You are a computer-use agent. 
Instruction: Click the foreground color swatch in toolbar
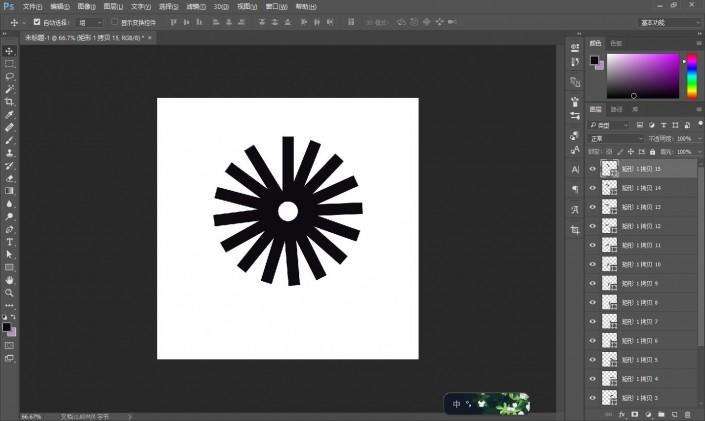[x=6, y=327]
